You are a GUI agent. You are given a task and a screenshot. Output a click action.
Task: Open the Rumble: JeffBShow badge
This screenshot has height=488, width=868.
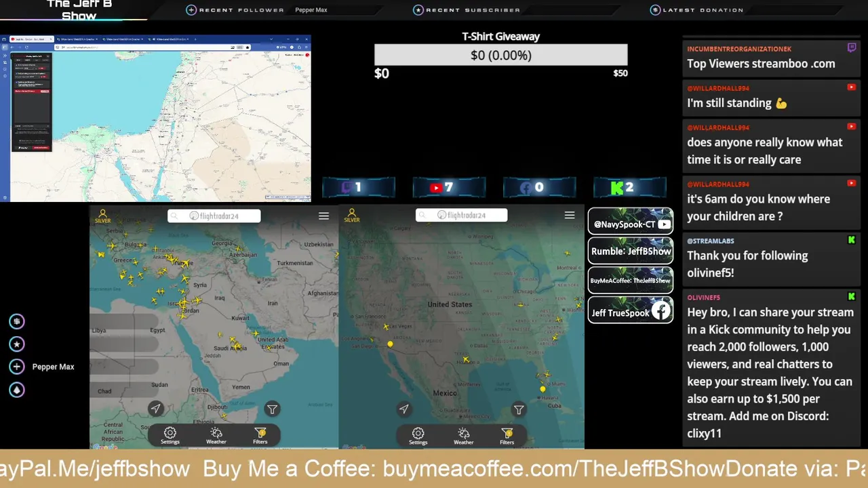(x=631, y=251)
